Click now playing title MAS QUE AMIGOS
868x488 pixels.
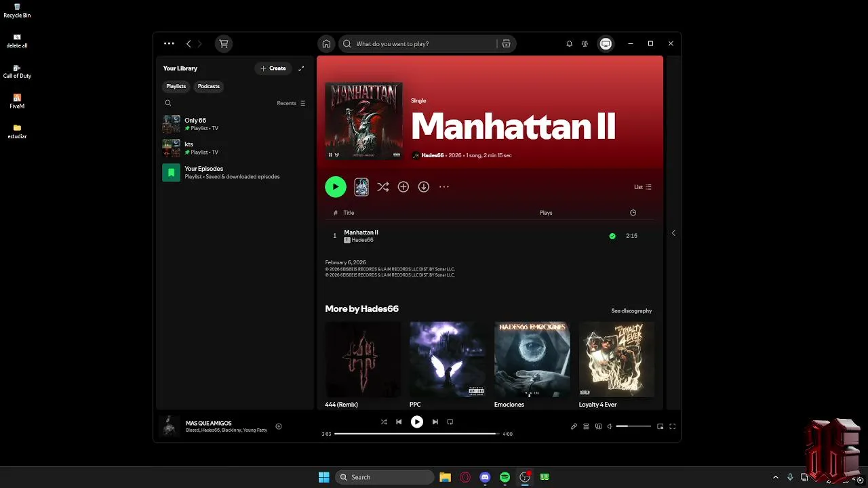(209, 423)
